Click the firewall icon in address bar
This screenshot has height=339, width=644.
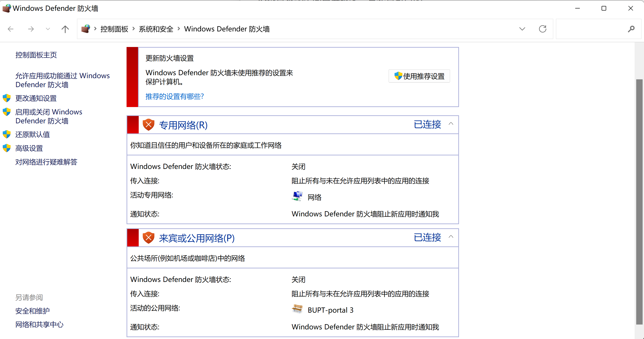86,29
